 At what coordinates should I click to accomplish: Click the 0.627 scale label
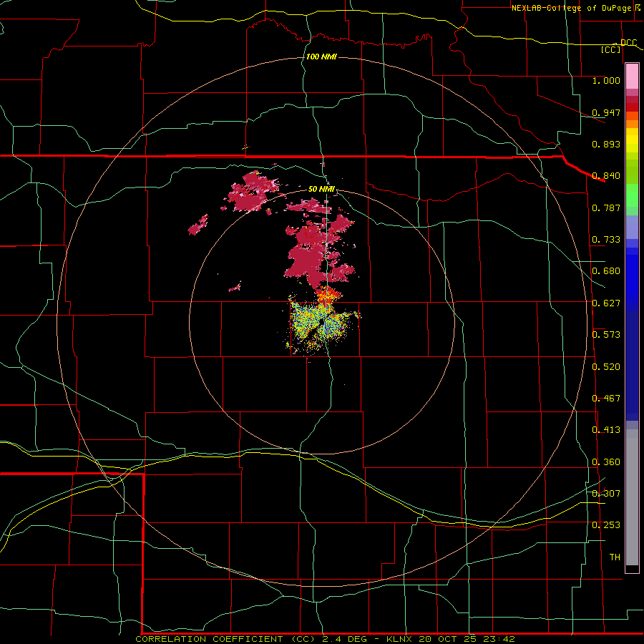click(x=606, y=303)
